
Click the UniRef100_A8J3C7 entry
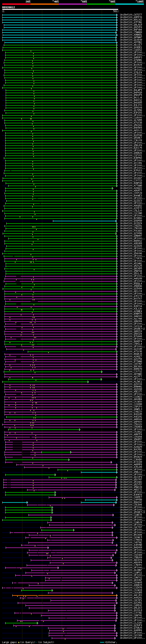click(131, 45)
